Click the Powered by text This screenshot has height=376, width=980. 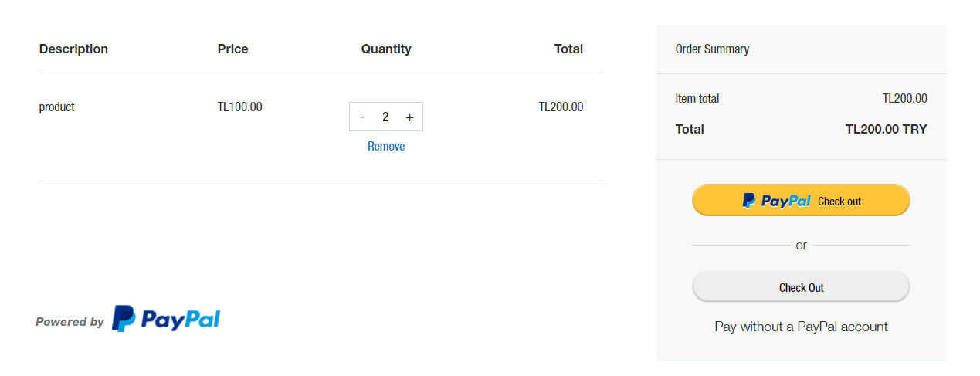coord(70,322)
